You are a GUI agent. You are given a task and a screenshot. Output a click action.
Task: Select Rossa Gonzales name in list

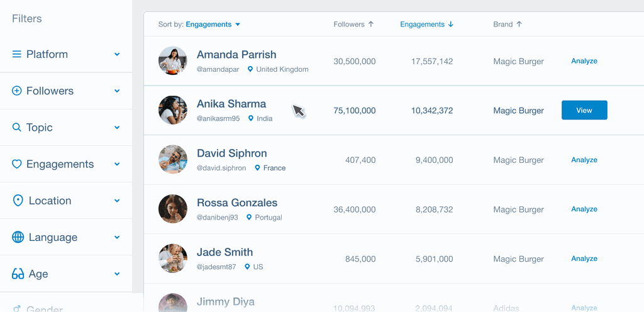237,203
